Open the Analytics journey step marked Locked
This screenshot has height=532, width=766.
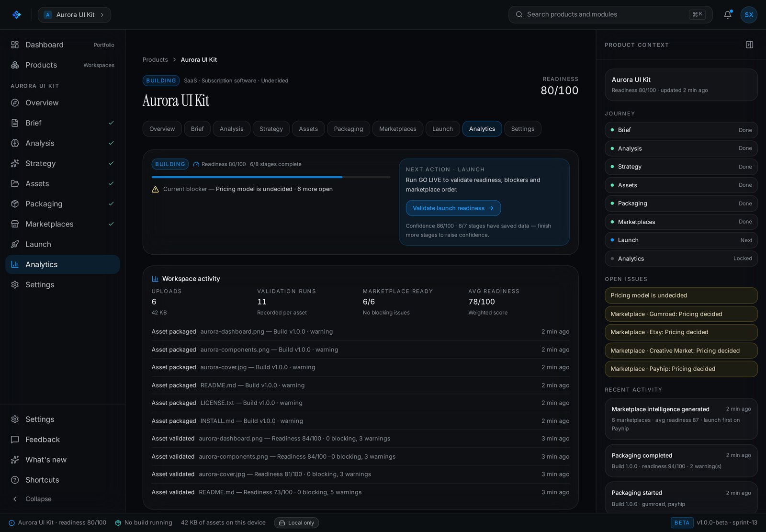pyautogui.click(x=681, y=259)
